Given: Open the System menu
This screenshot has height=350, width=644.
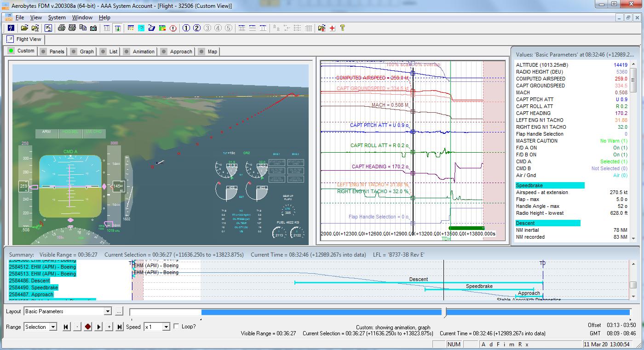Looking at the screenshot, I should (57, 17).
